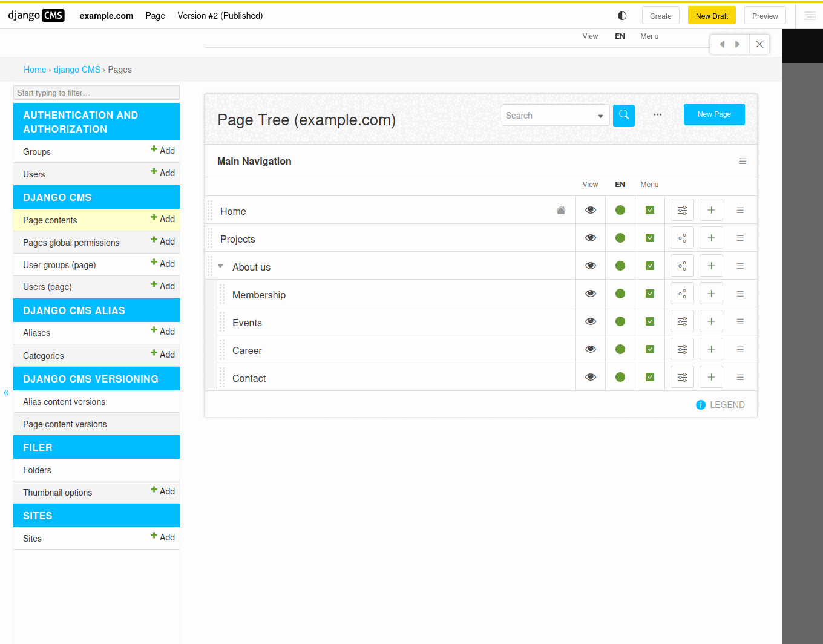
Task: Open settings icon for the Membership page
Action: [682, 294]
